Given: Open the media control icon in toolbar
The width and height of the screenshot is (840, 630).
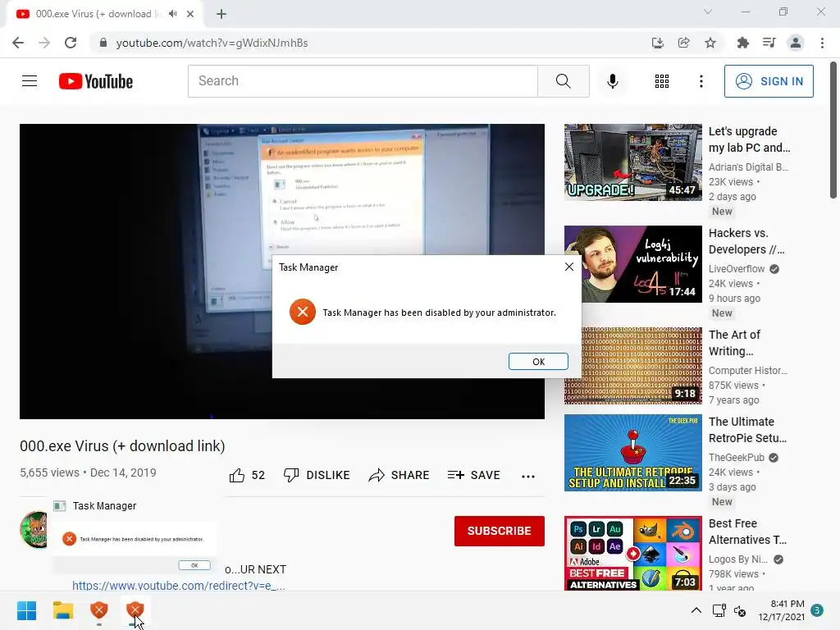Looking at the screenshot, I should coord(769,43).
